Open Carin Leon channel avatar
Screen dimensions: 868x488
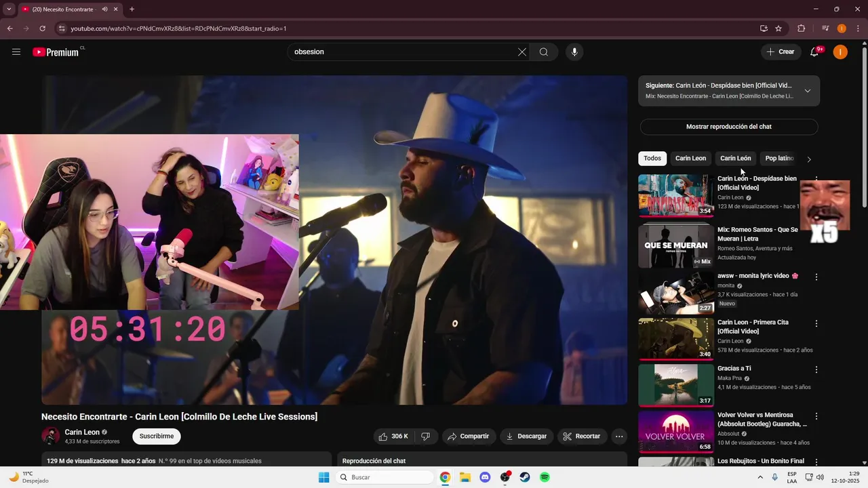click(50, 436)
